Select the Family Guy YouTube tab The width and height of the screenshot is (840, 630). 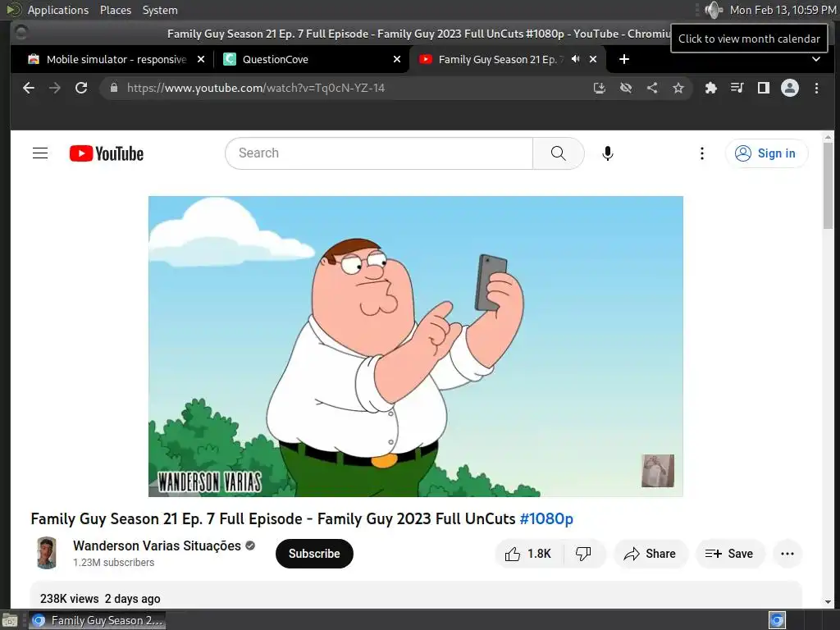498,59
